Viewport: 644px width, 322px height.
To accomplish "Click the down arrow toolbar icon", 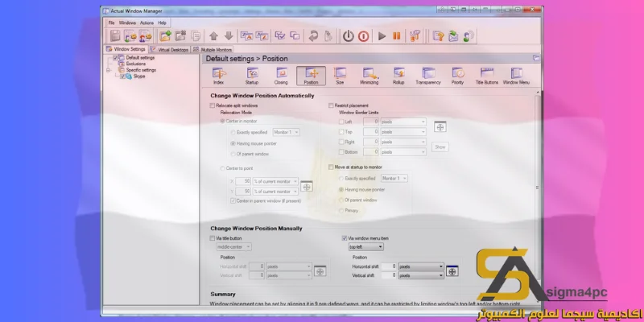I will [x=229, y=36].
